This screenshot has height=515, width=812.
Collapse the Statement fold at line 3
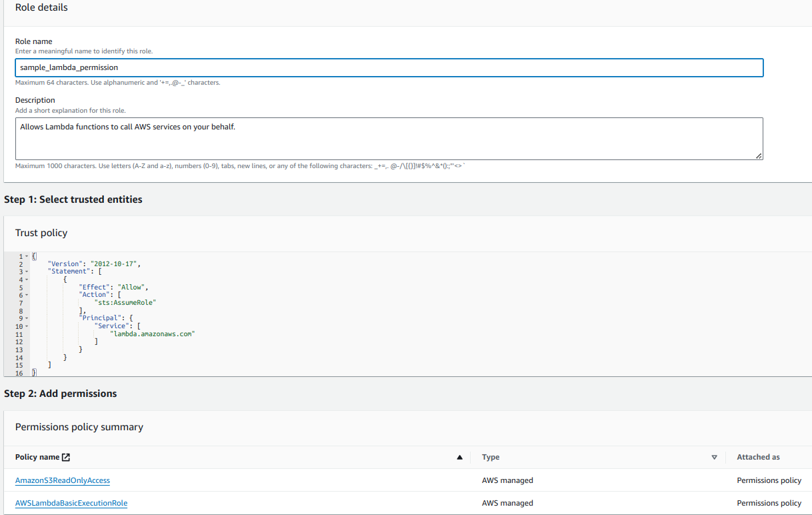click(x=27, y=272)
